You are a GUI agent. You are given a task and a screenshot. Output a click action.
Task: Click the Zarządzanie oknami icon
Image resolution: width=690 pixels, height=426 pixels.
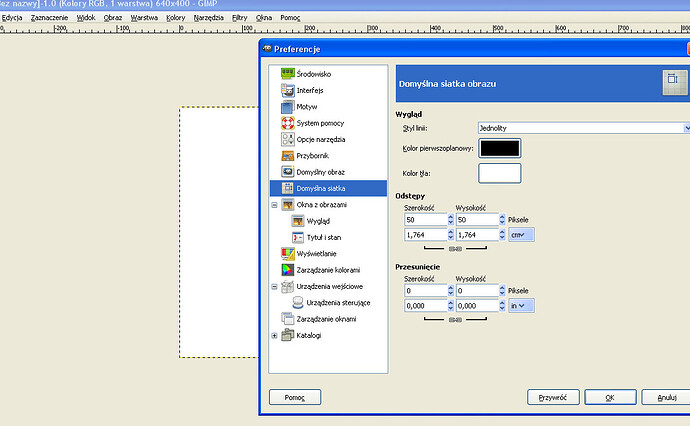[x=287, y=319]
